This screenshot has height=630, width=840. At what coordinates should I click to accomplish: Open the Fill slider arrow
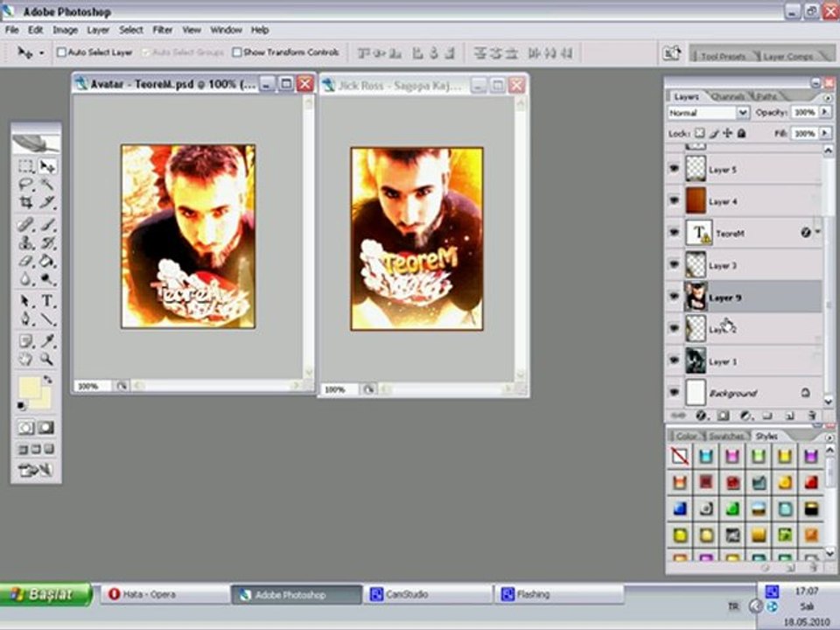click(825, 132)
